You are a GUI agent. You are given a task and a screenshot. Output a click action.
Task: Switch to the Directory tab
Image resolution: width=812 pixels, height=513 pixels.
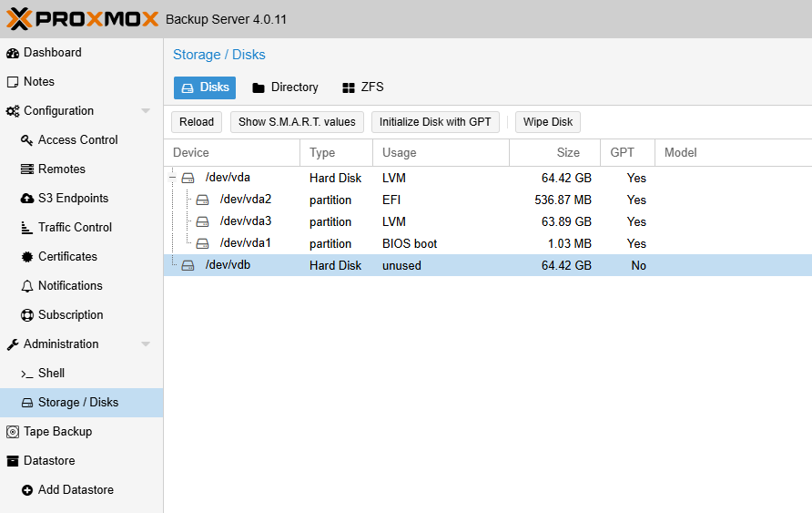(x=285, y=87)
